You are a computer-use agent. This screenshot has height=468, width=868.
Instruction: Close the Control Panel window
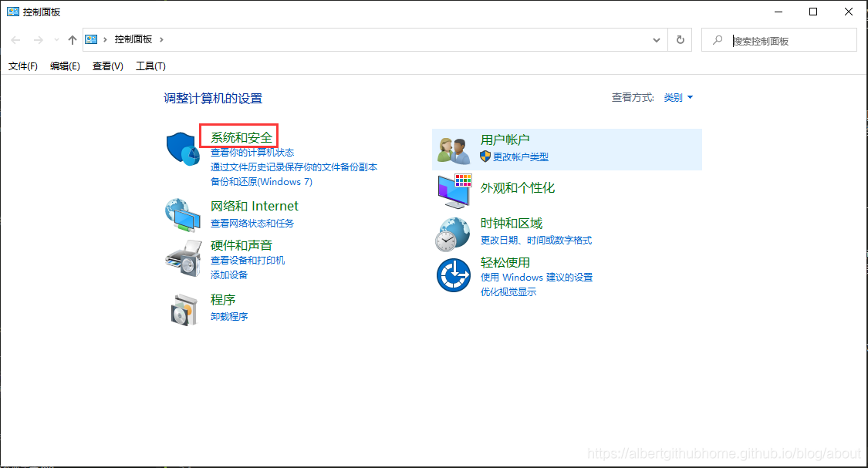click(849, 12)
